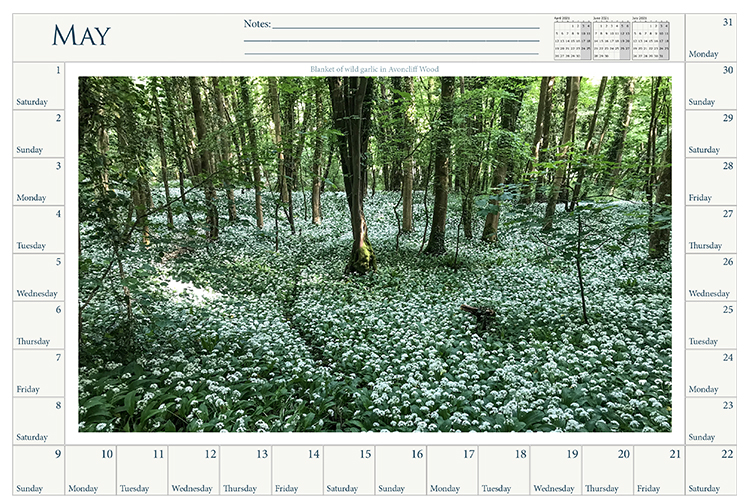Pick Friday 7 day cell
The width and height of the screenshot is (750, 500).
pos(38,374)
